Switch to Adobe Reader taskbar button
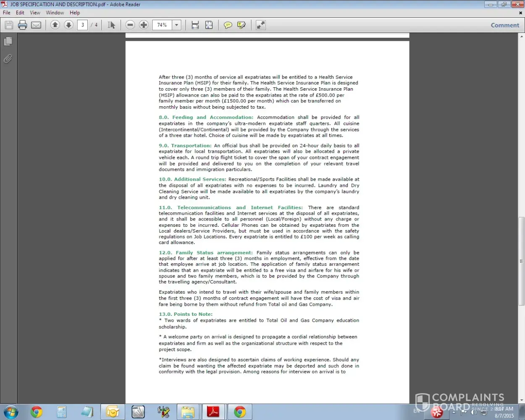525x420 pixels. pos(213,412)
